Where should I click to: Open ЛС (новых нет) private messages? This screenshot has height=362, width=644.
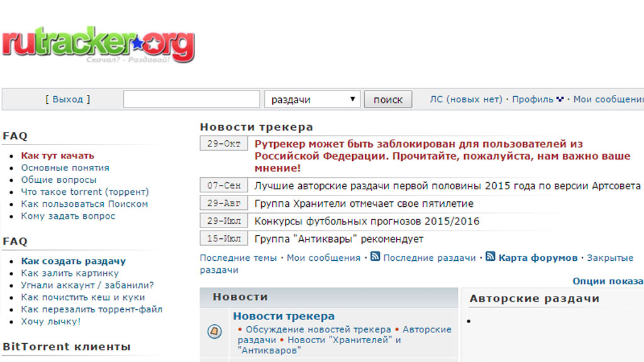click(465, 99)
